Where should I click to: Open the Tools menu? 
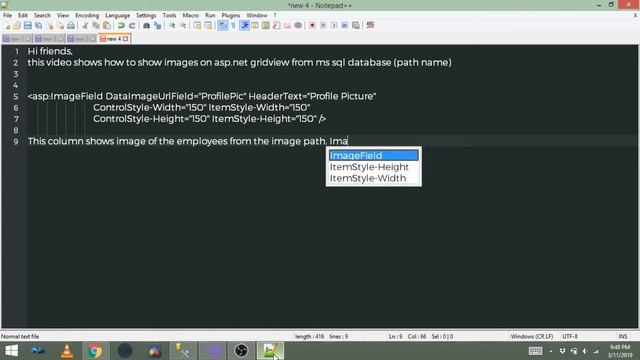click(169, 16)
